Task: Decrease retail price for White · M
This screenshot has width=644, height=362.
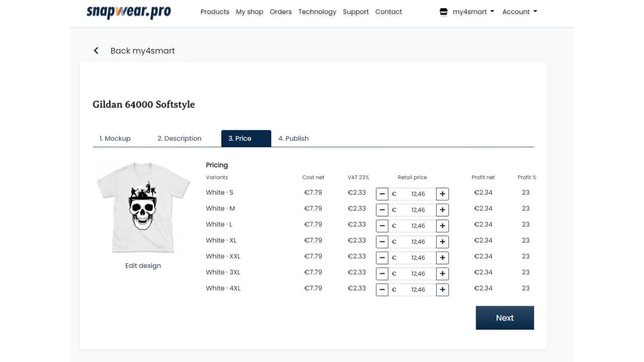Action: coord(382,210)
